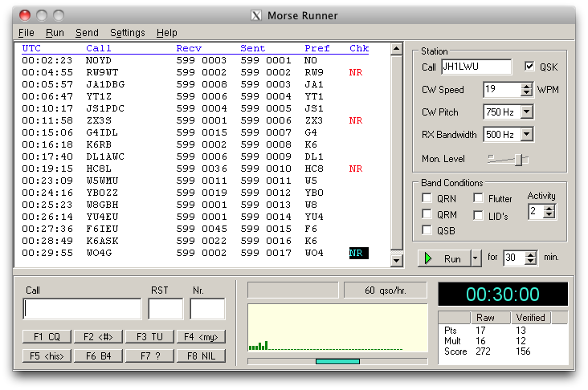Enable QRM band condition
The height and width of the screenshot is (390, 588).
click(427, 214)
